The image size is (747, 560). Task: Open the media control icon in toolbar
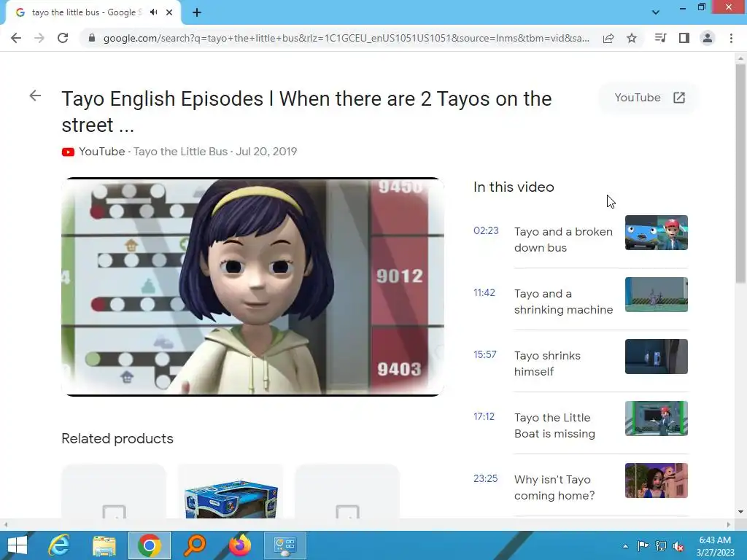(660, 38)
